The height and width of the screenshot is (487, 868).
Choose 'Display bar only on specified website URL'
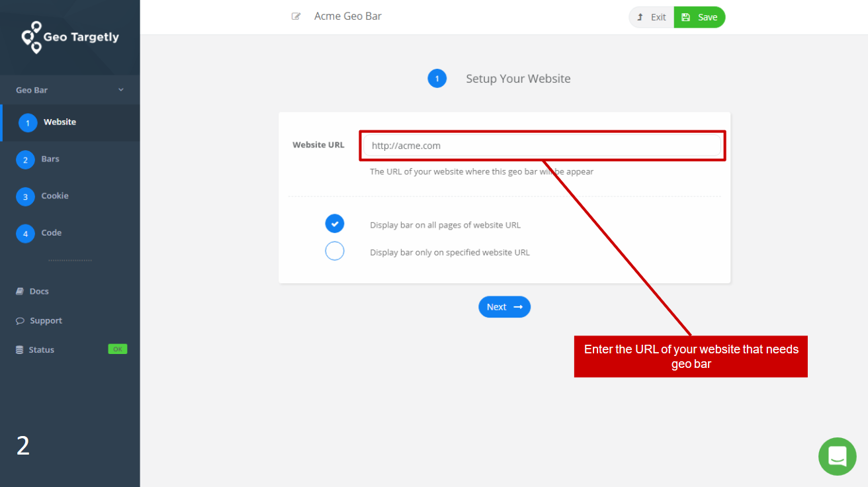tap(335, 251)
